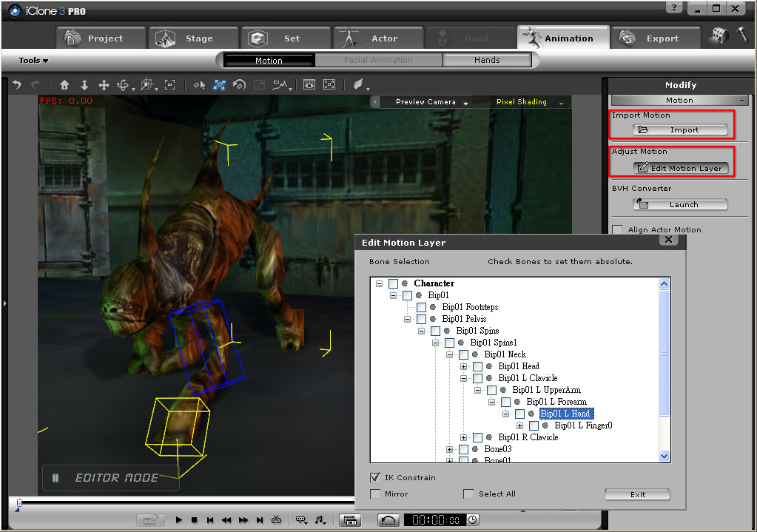
Task: Jump to the last frame
Action: tap(260, 520)
